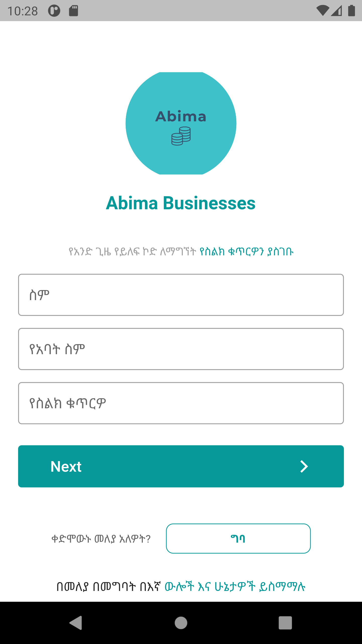
Task: Tap the Abima Businesses heading
Action: point(181,203)
